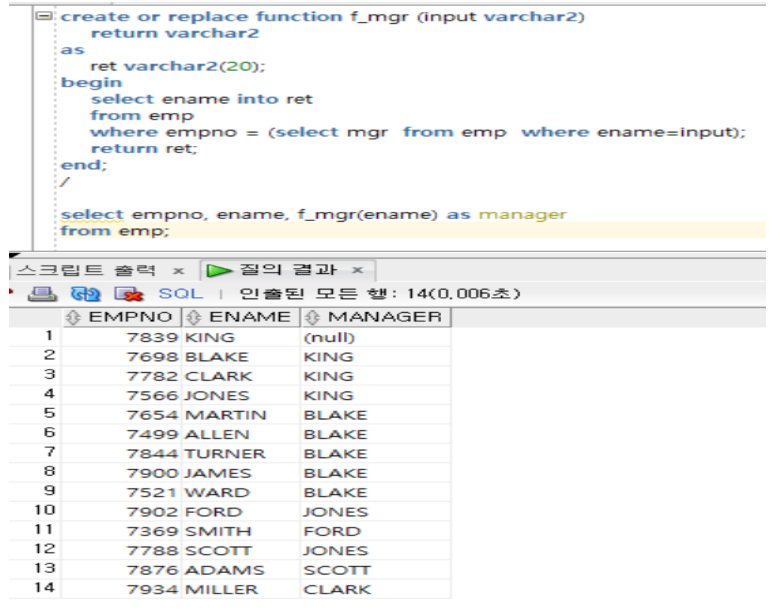Show the SQL link for the result
Image resolution: width=769 pixels, height=613 pixels.
pyautogui.click(x=180, y=293)
